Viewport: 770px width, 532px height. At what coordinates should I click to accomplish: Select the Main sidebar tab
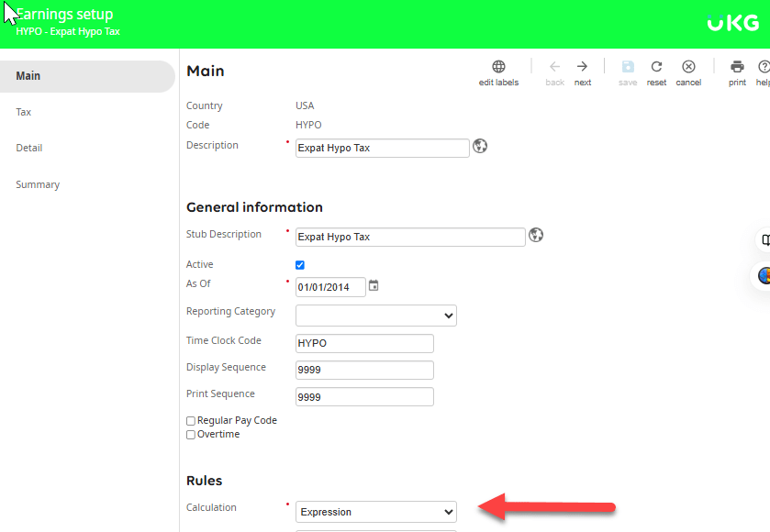(87, 76)
